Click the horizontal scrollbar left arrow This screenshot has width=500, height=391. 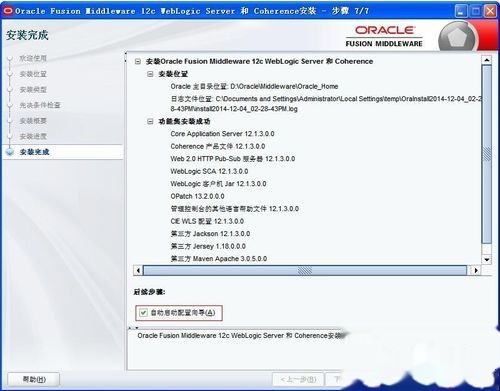(x=138, y=270)
